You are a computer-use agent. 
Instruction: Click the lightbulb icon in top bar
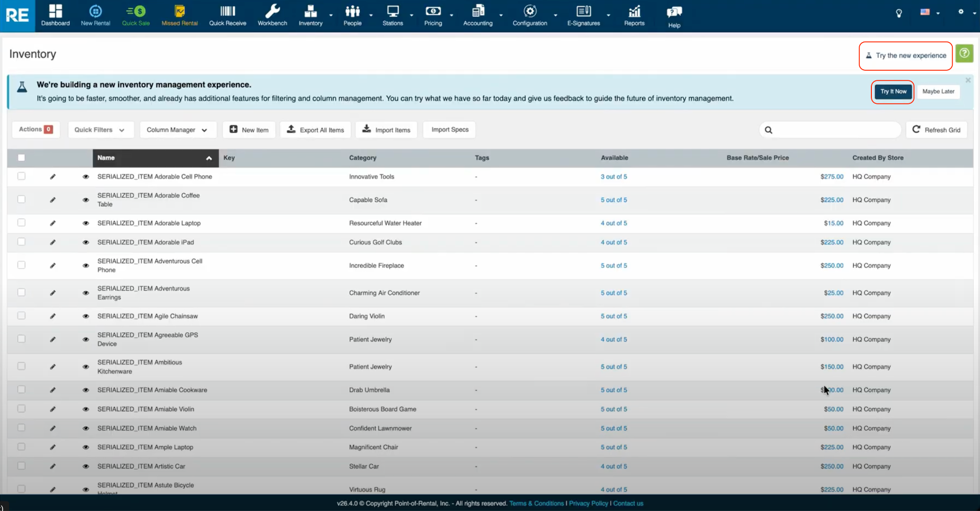tap(899, 13)
